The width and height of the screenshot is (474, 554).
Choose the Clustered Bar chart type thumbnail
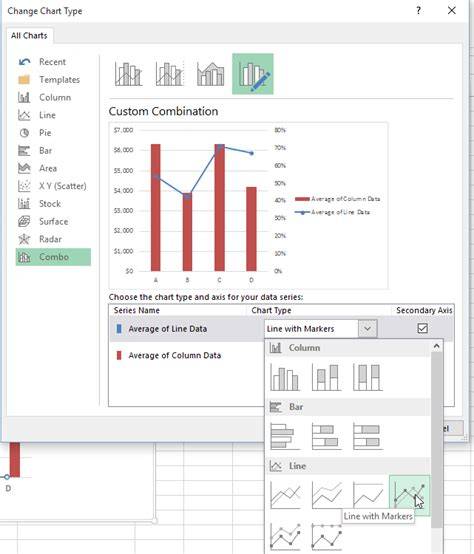pos(285,436)
